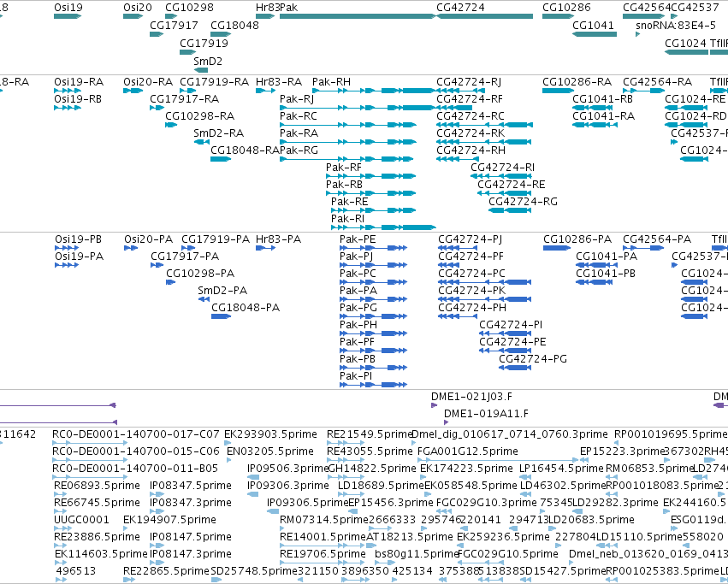Click the CG17917-PA protein label

pyautogui.click(x=185, y=257)
